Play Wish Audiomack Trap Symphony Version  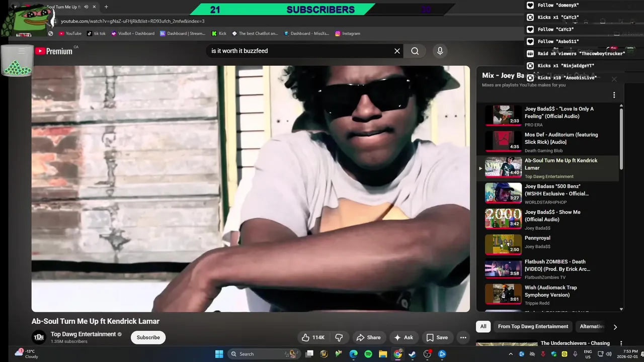click(x=547, y=295)
